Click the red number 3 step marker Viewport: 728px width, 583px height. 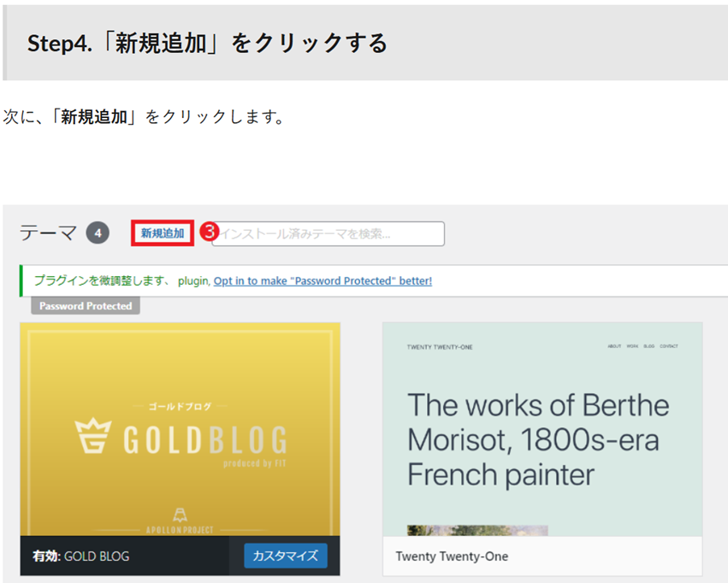(x=208, y=232)
